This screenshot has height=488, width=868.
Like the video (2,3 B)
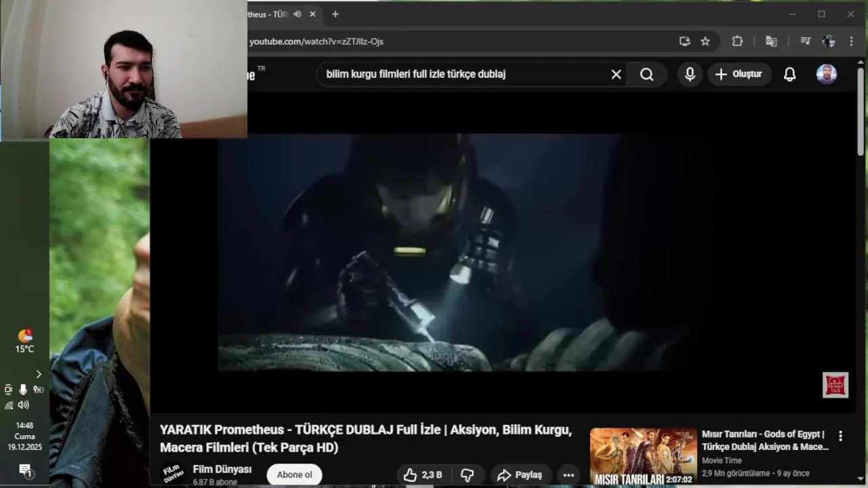[423, 475]
